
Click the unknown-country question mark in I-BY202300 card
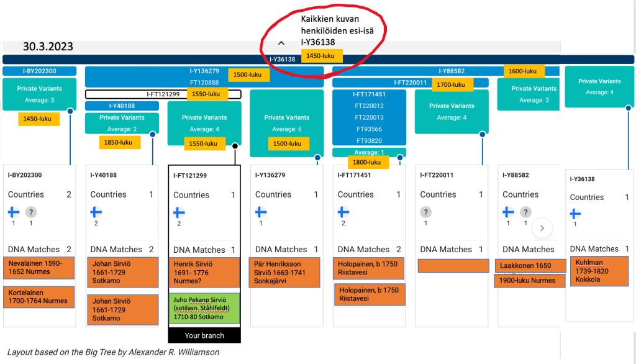[x=30, y=212]
